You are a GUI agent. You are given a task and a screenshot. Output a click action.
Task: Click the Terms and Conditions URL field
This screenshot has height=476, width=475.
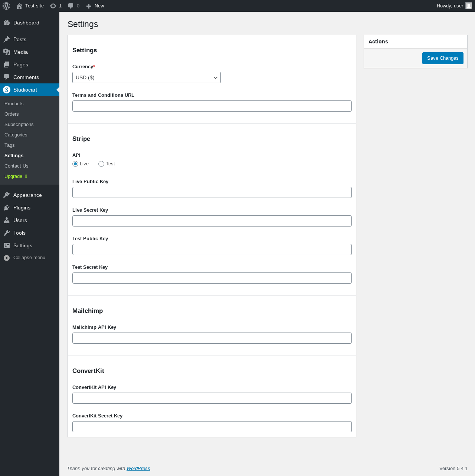point(212,106)
